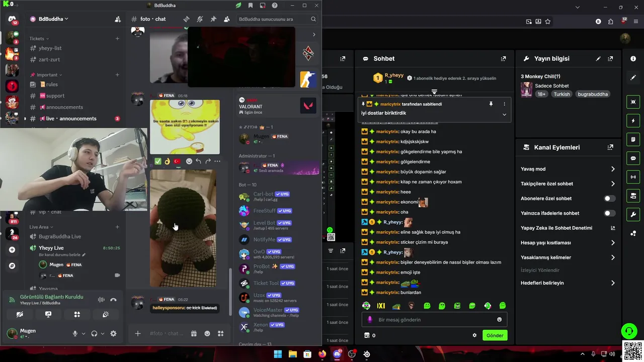The width and height of the screenshot is (644, 362).
Task: Expand Hesap yaşı kısıtlaması options
Action: click(613, 243)
